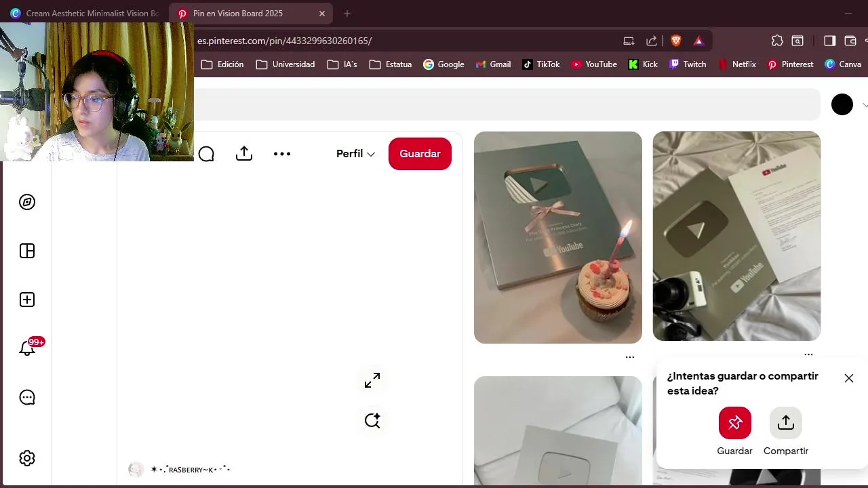Close the save or share popup
This screenshot has width=868, height=488.
click(x=849, y=378)
